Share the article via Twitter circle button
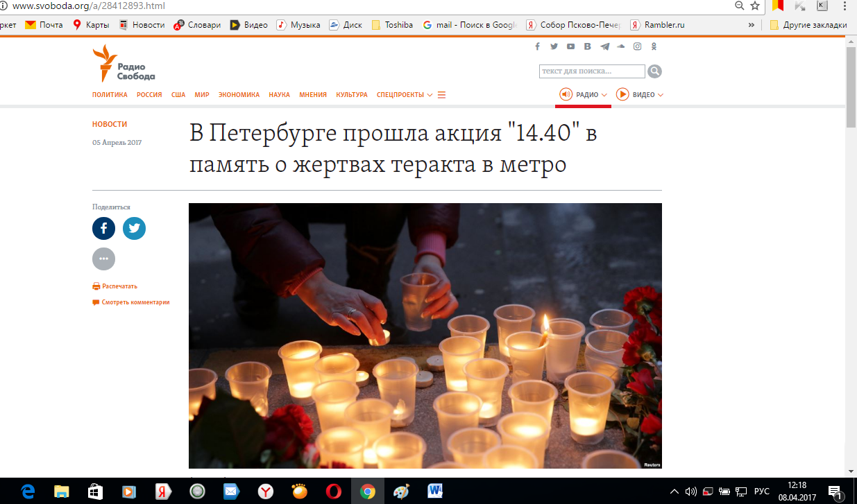Viewport: 857px width, 504px height. click(x=134, y=228)
